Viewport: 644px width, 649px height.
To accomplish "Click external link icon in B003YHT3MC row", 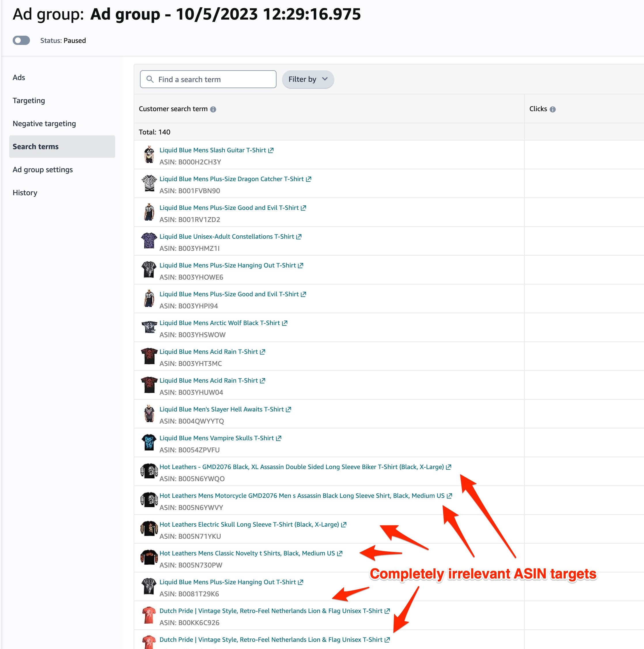I will pos(262,352).
